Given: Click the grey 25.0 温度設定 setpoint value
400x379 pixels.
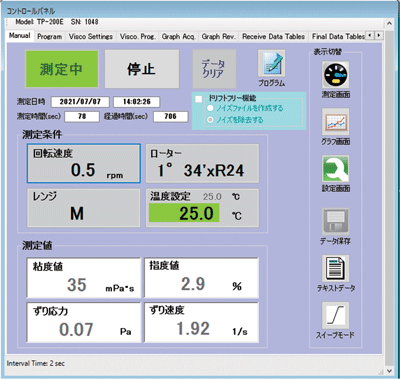Looking at the screenshot, I should pos(212,196).
